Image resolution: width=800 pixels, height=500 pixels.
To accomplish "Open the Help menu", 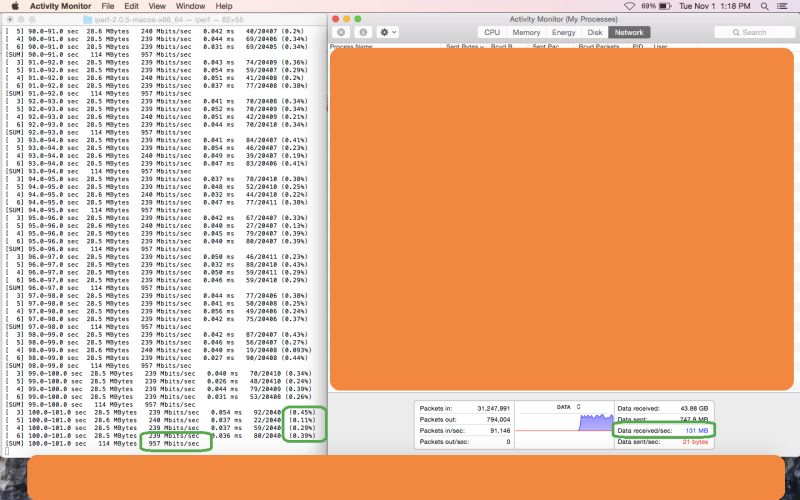I will coord(224,6).
